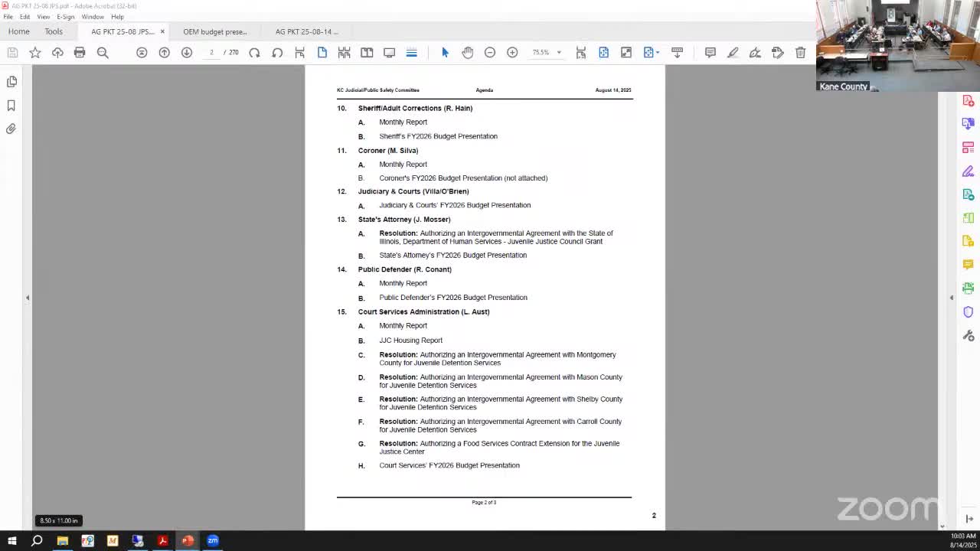Toggle read mode display icon
Viewport: 980px width, 551px height.
pyautogui.click(x=389, y=52)
